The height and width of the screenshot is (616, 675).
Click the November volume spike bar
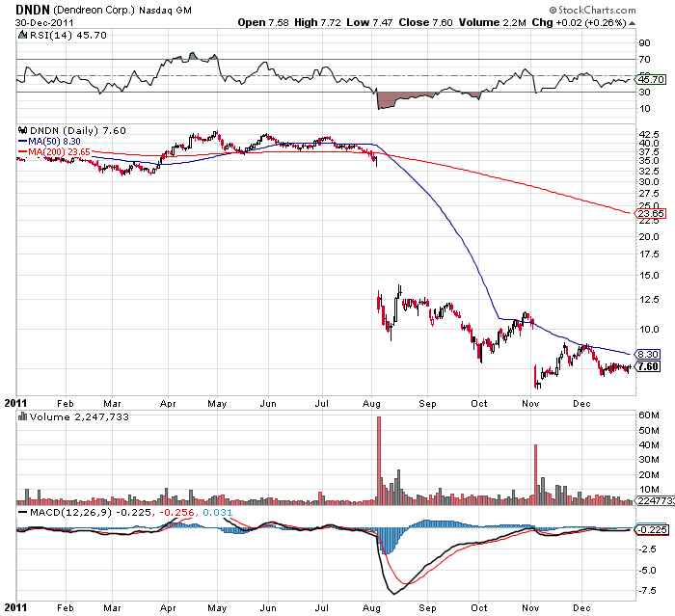535,474
